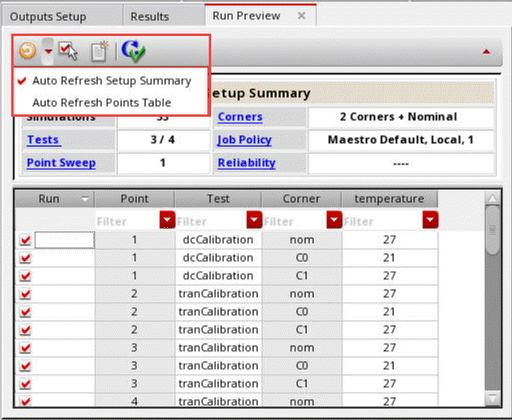
Task: Open the Results tab
Action: [x=150, y=16]
